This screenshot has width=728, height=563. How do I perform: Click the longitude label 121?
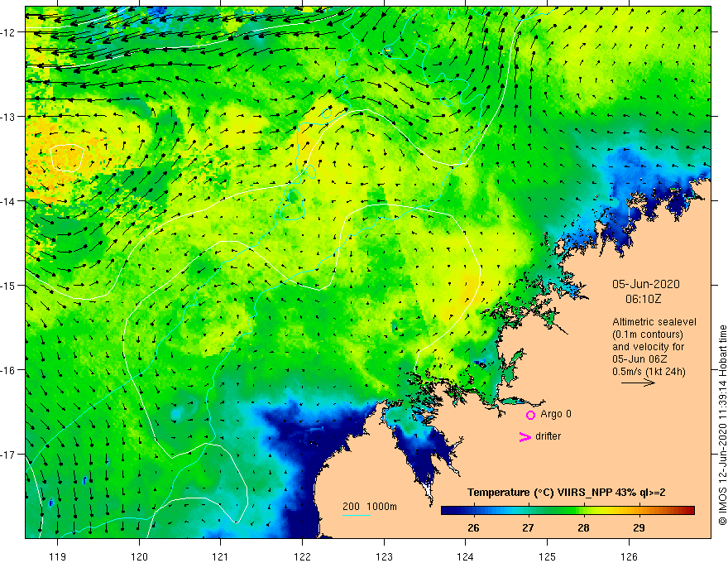point(221,556)
